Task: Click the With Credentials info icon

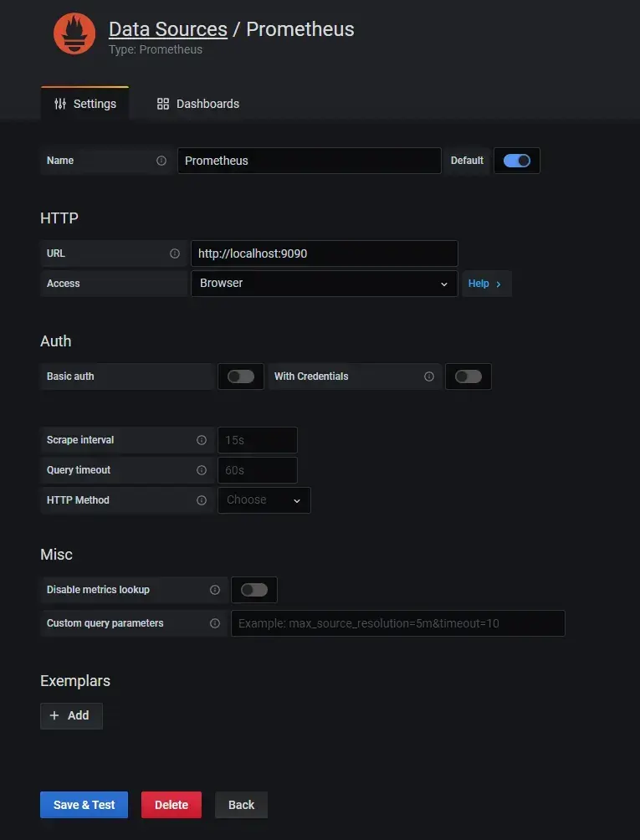Action: pyautogui.click(x=429, y=376)
